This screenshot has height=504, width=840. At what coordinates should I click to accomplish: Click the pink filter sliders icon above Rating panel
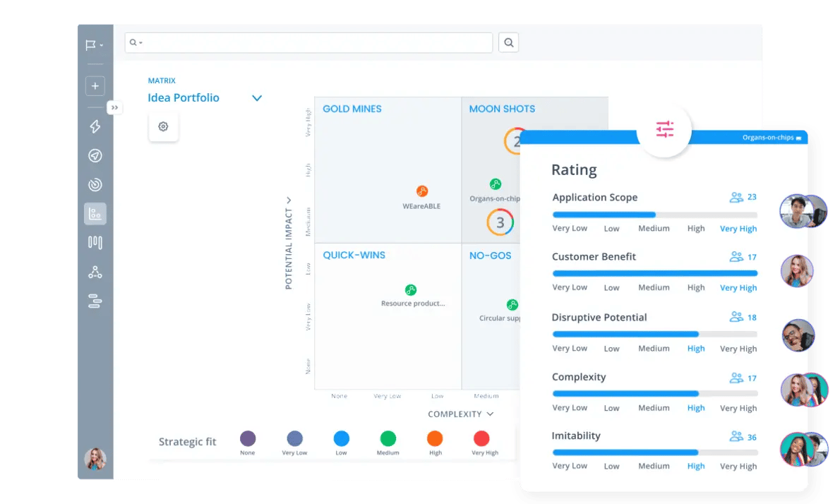pyautogui.click(x=664, y=129)
